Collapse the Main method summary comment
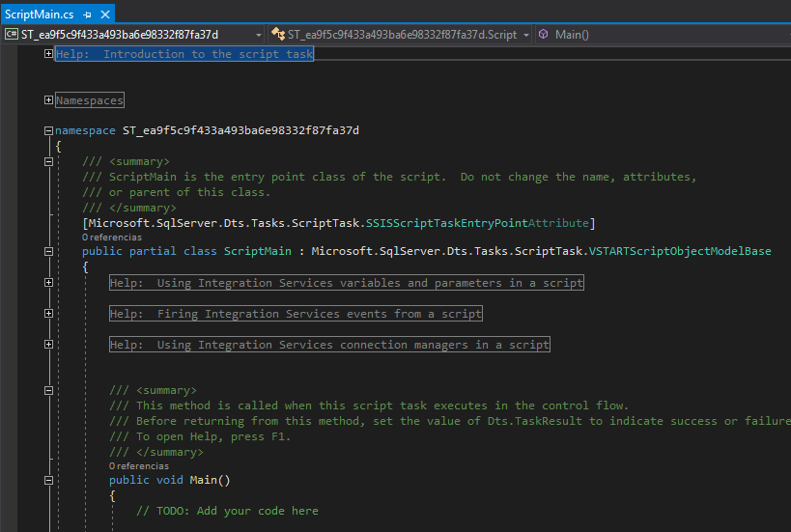The height and width of the screenshot is (532, 791). click(48, 390)
